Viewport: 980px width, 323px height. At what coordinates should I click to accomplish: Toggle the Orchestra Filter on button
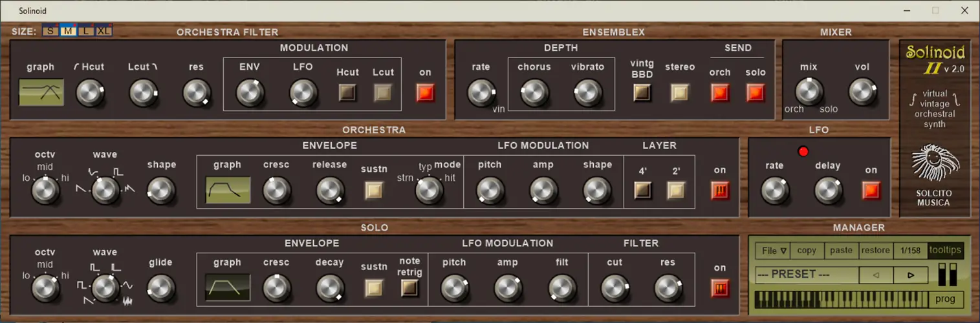click(x=425, y=93)
